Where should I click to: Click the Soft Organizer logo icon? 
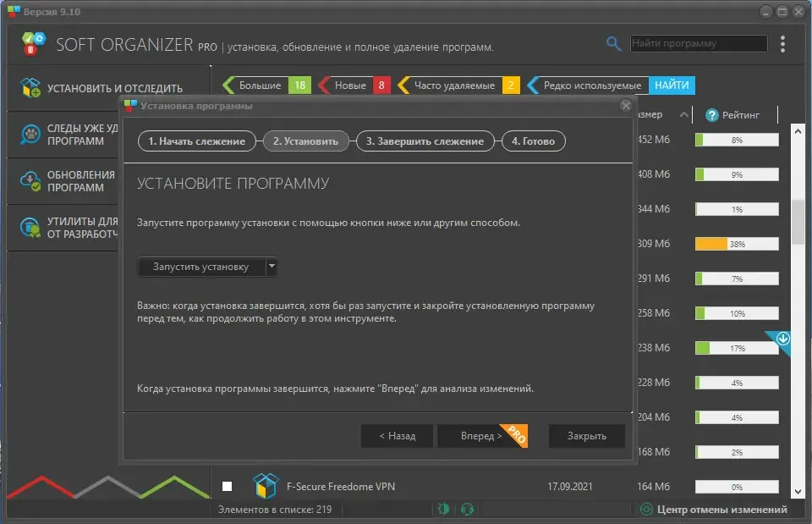(34, 43)
